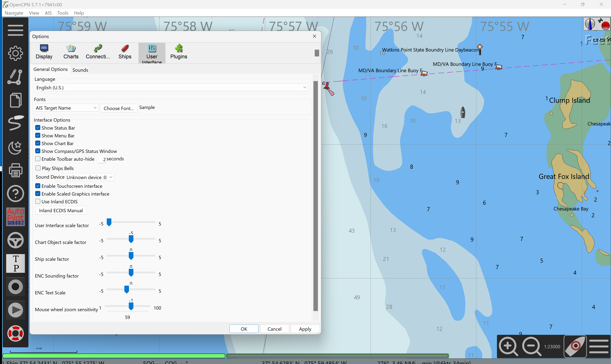Toggle Show Chart Bar checkbox
Viewport: 611px width, 364px height.
[38, 143]
